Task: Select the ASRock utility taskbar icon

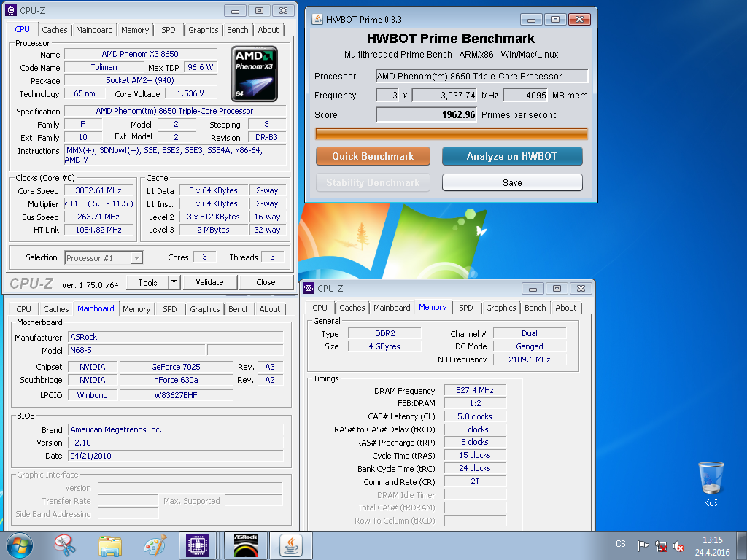Action: [x=246, y=545]
